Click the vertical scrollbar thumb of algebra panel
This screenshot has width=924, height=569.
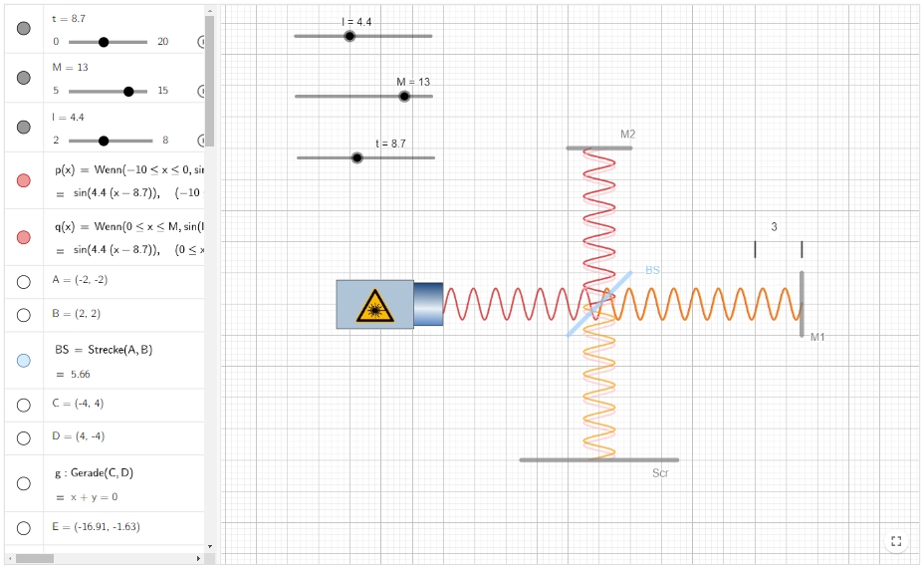209,81
